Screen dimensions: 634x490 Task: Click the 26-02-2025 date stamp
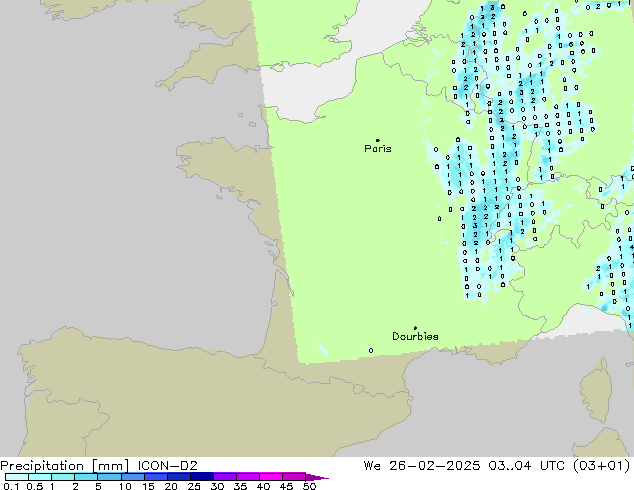click(435, 466)
